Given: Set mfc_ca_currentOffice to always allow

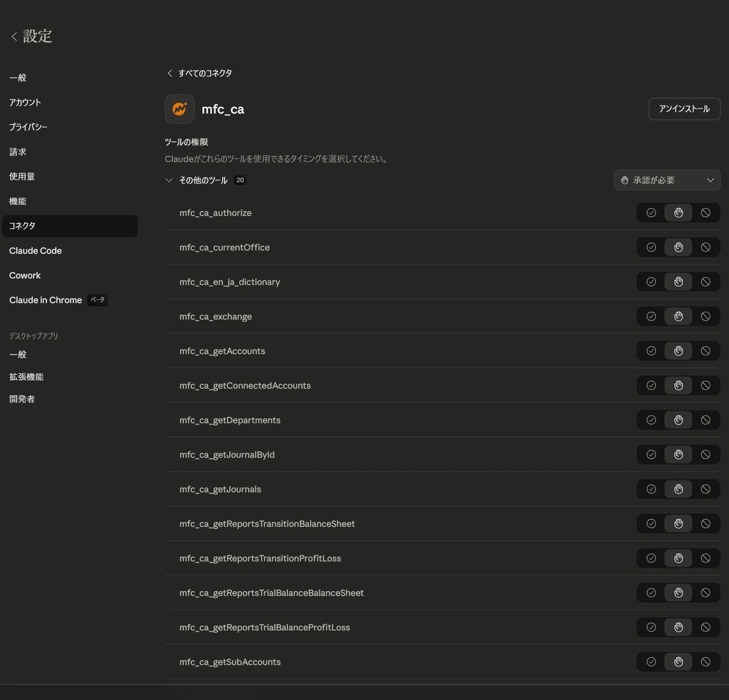Looking at the screenshot, I should (x=651, y=248).
